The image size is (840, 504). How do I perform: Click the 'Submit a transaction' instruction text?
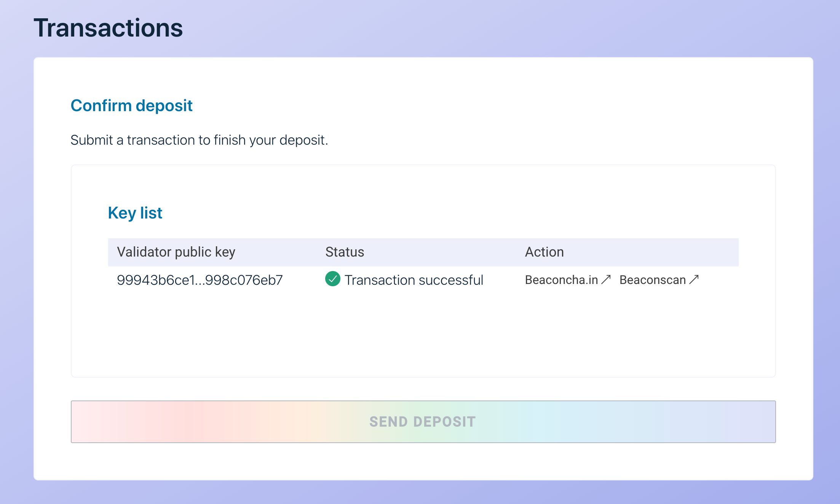click(199, 140)
